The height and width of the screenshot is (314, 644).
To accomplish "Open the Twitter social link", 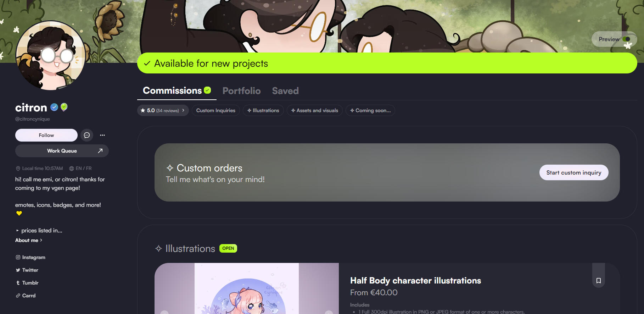I will point(27,270).
